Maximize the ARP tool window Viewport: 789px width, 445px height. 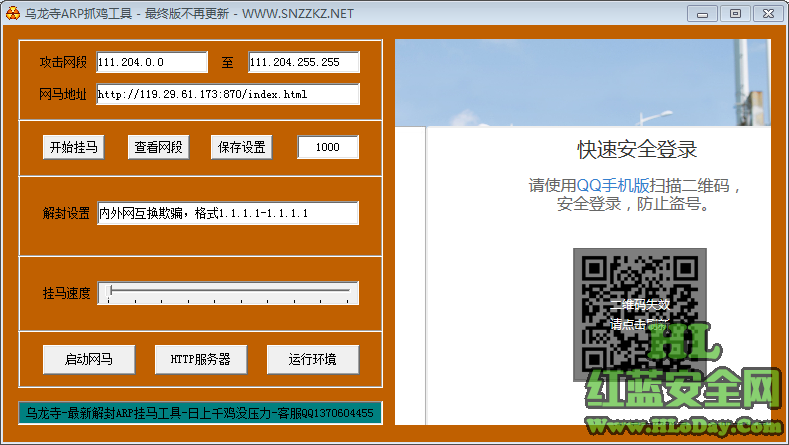pyautogui.click(x=735, y=14)
